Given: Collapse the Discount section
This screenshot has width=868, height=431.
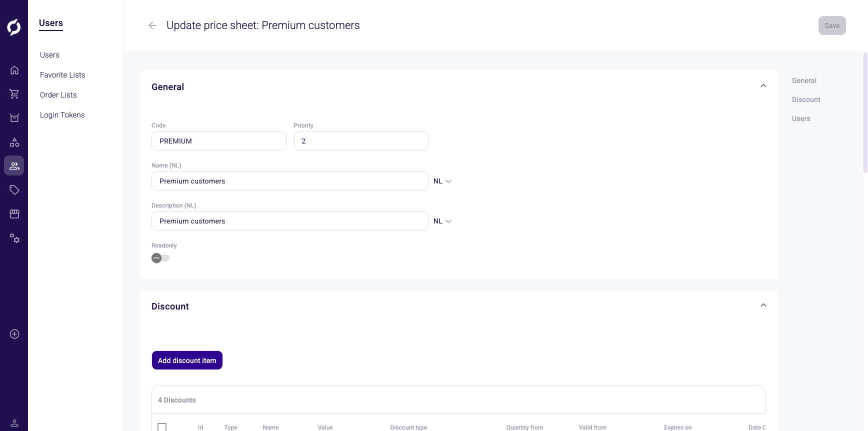Looking at the screenshot, I should 763,305.
